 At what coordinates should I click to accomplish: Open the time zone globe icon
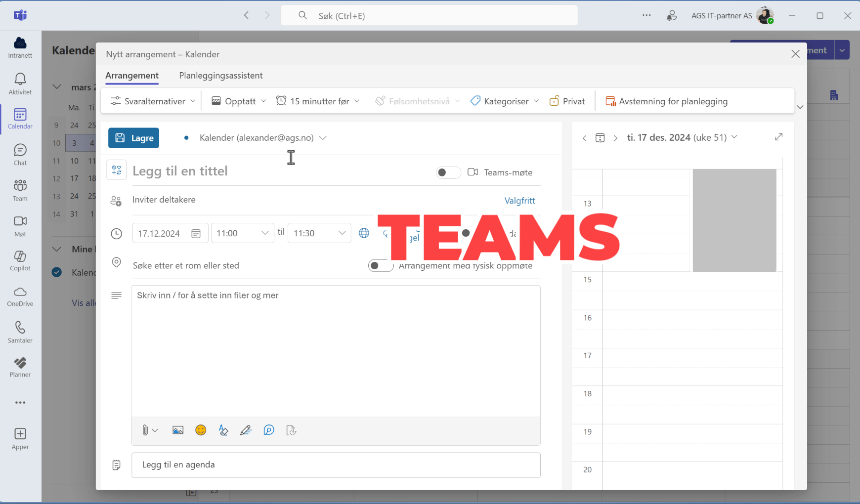(x=364, y=233)
